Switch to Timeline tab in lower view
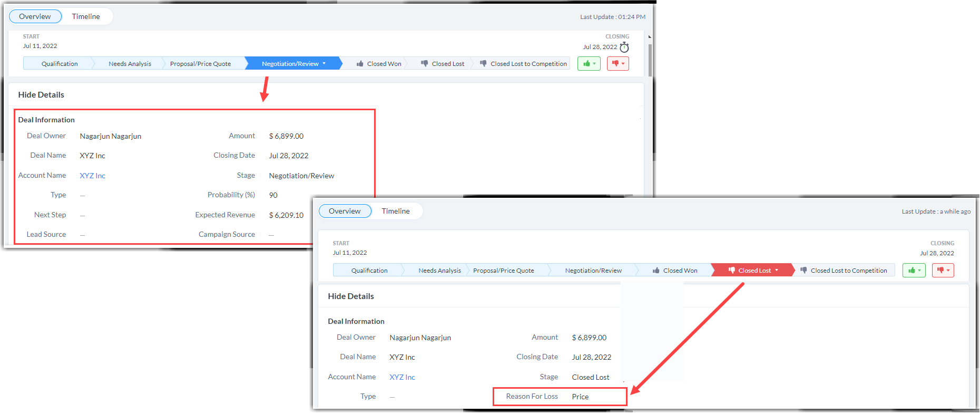This screenshot has height=413, width=980. (x=396, y=211)
